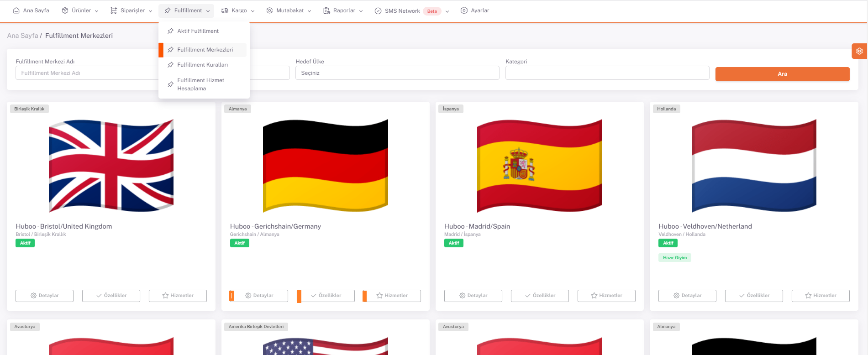This screenshot has width=868, height=355.
Task: Expand the Raporlar dropdown chevron
Action: [x=361, y=11]
